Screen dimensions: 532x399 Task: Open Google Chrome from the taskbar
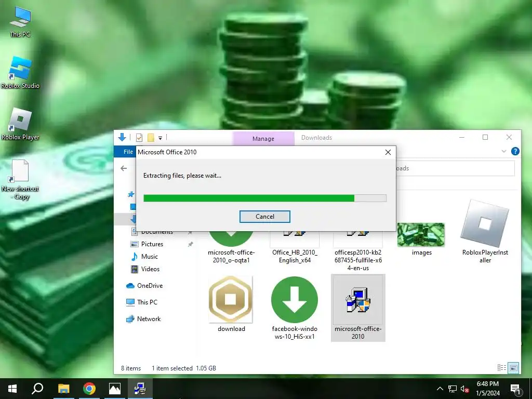point(89,389)
